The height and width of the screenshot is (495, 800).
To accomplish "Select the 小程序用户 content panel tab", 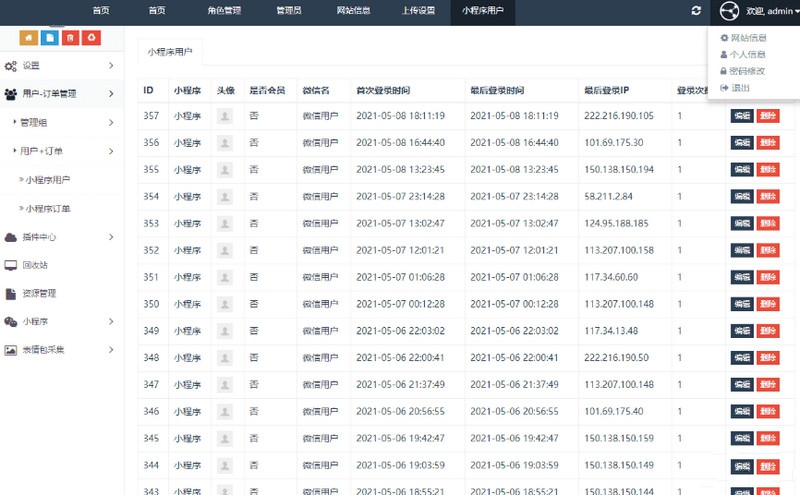I will tap(170, 52).
